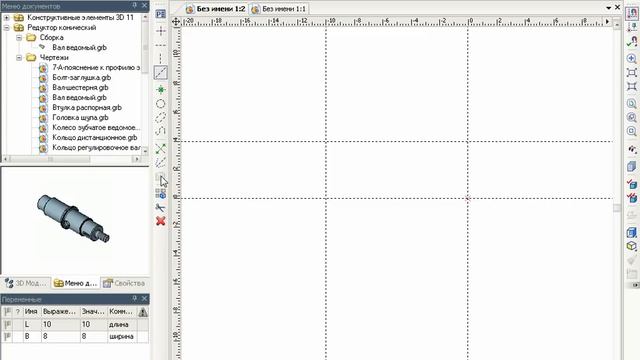Click the Комм... column header
Viewport: 640px width, 360px height.
122,312
